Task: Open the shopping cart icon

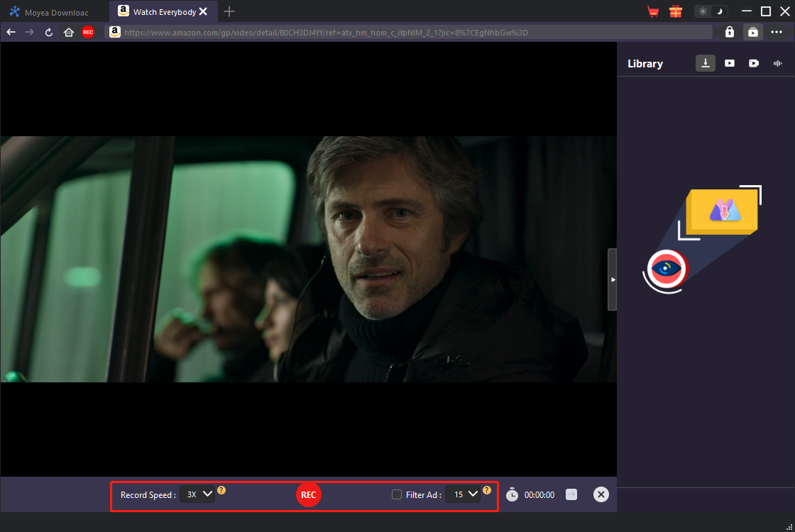Action: tap(653, 11)
